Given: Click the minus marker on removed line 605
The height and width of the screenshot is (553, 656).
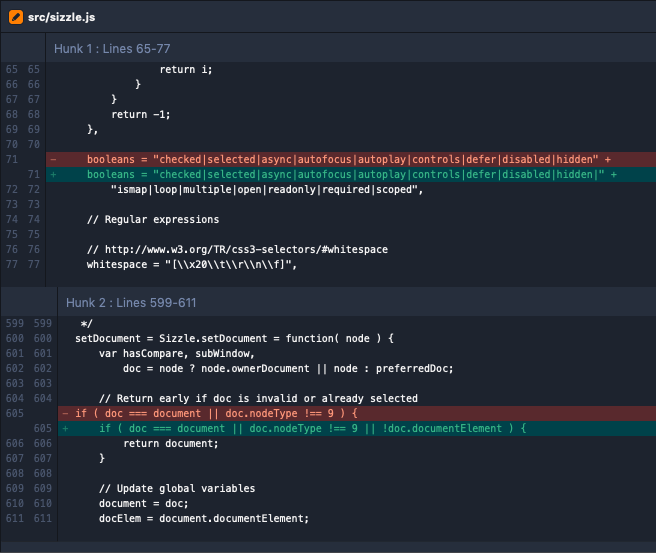Looking at the screenshot, I should (65, 413).
